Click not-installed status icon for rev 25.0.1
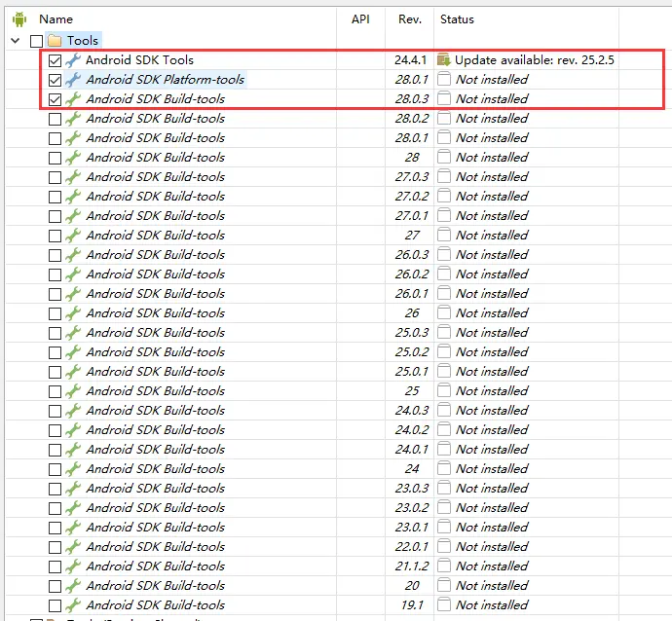 coord(444,372)
